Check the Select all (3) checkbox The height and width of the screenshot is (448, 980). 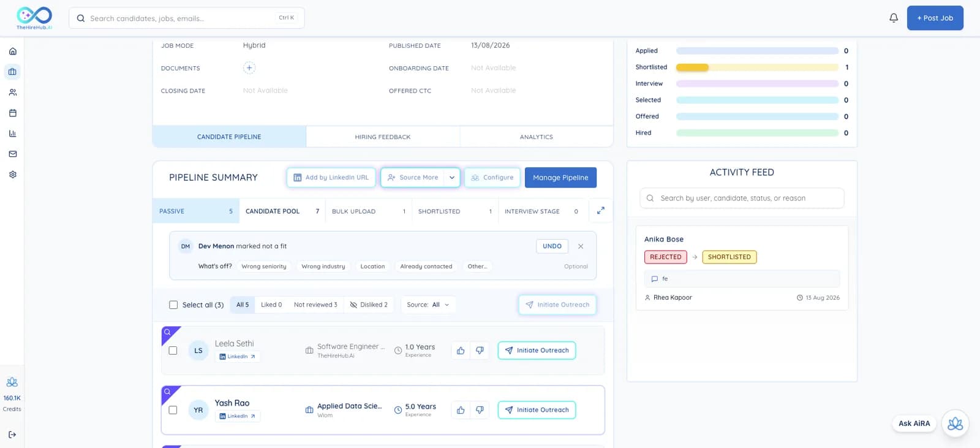173,305
